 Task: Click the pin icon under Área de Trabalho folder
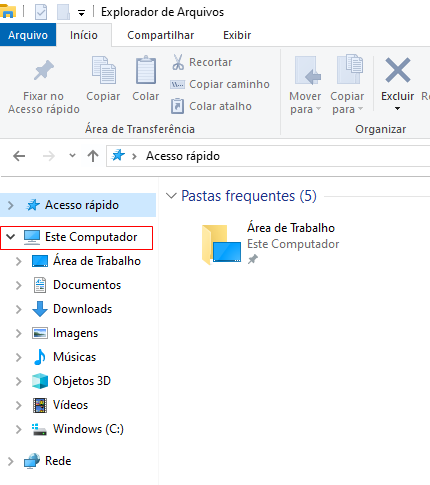click(x=252, y=259)
